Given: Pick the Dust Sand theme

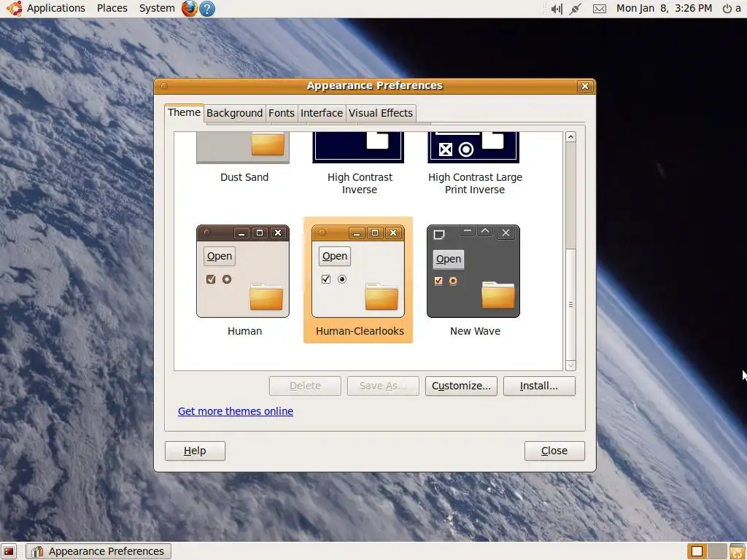Looking at the screenshot, I should pyautogui.click(x=244, y=157).
